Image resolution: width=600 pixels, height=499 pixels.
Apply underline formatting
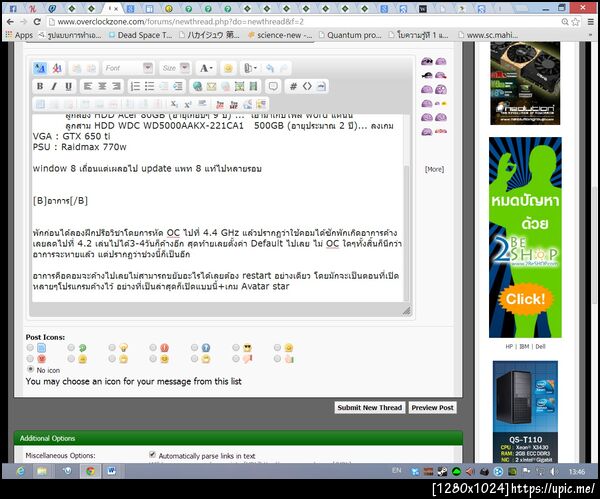pyautogui.click(x=68, y=86)
